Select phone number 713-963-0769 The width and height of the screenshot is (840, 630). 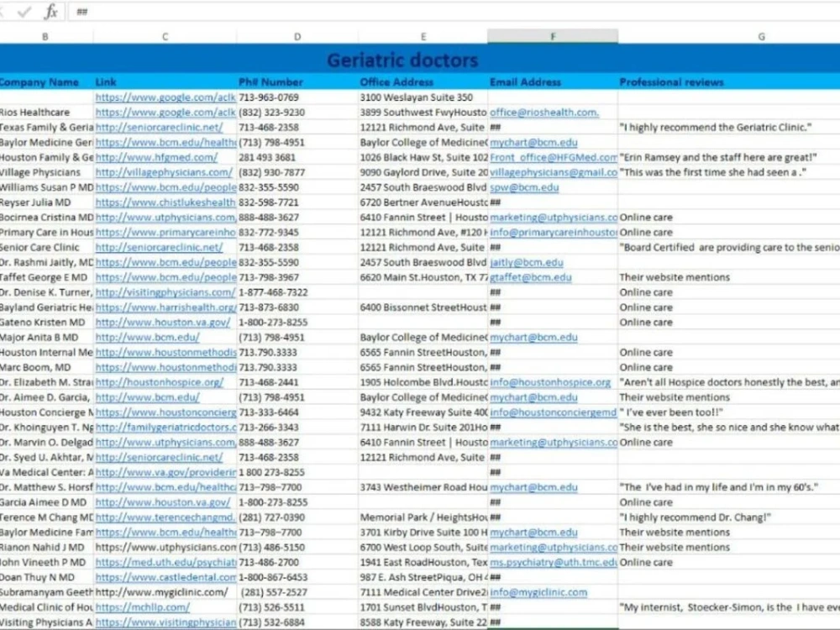pos(269,97)
